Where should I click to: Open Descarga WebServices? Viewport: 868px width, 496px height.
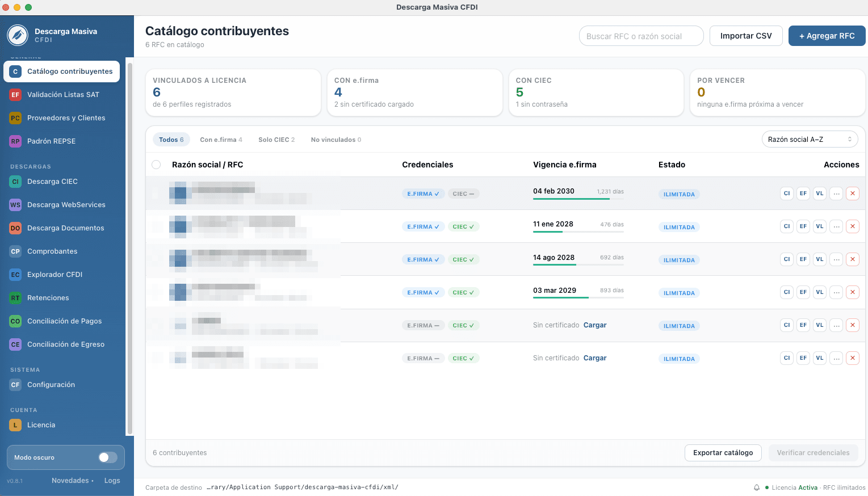pos(61,205)
